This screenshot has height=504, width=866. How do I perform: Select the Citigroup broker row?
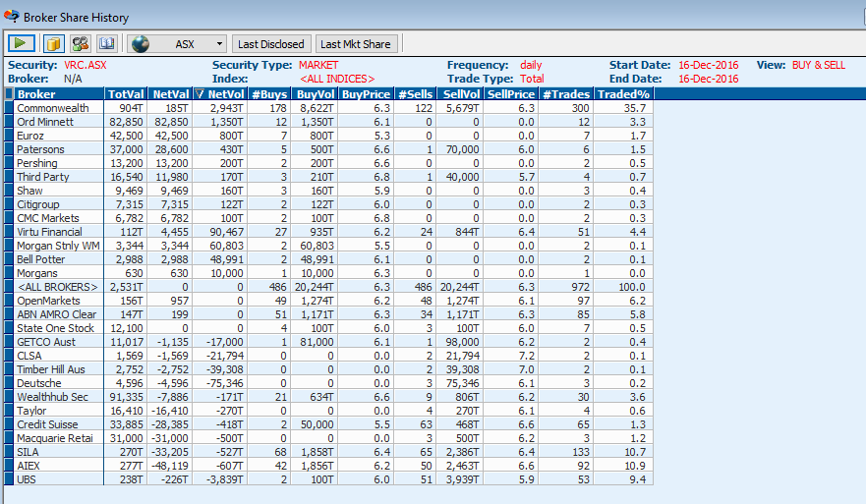click(329, 204)
